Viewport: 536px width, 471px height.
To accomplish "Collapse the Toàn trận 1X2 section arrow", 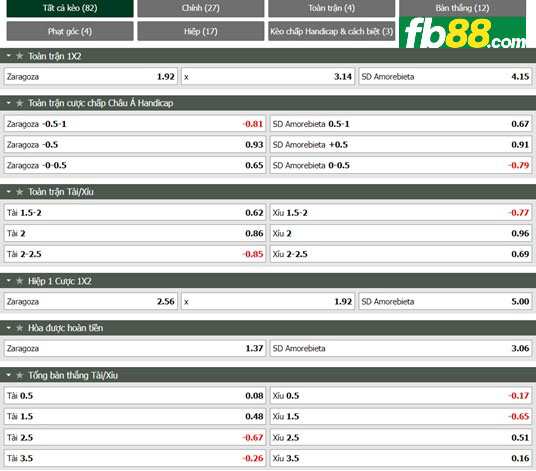I will click(9, 56).
